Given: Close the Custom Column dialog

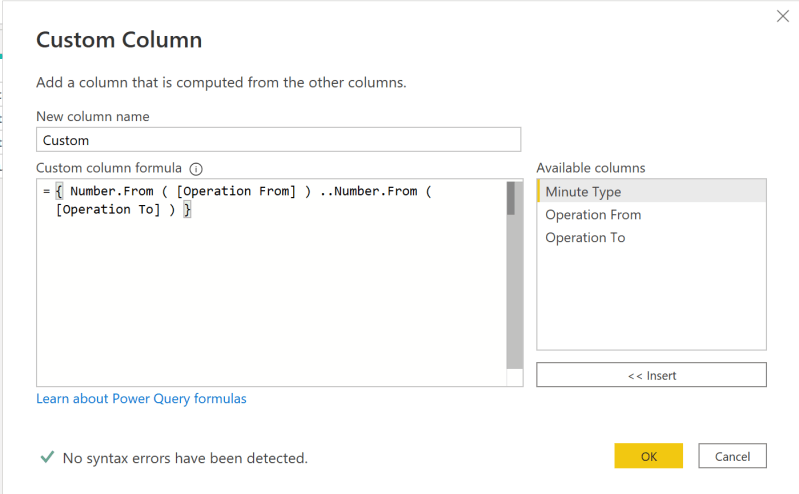Looking at the screenshot, I should 783,16.
